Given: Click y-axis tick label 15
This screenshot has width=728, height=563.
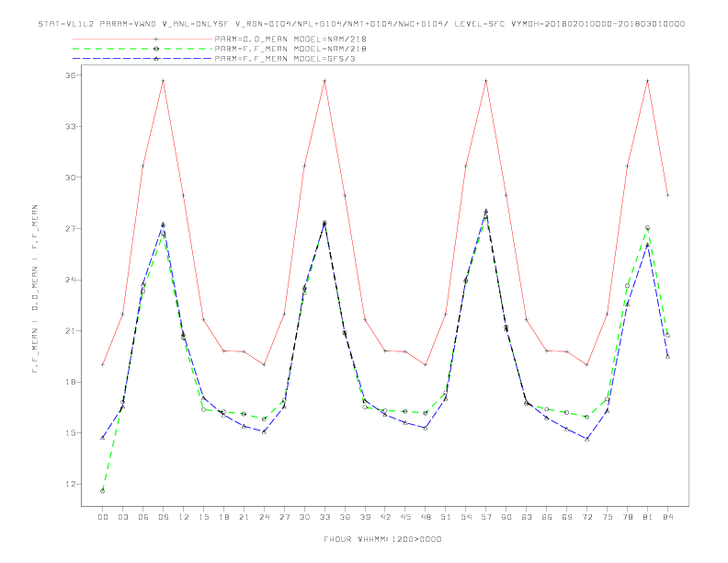Looking at the screenshot, I should pyautogui.click(x=70, y=433).
